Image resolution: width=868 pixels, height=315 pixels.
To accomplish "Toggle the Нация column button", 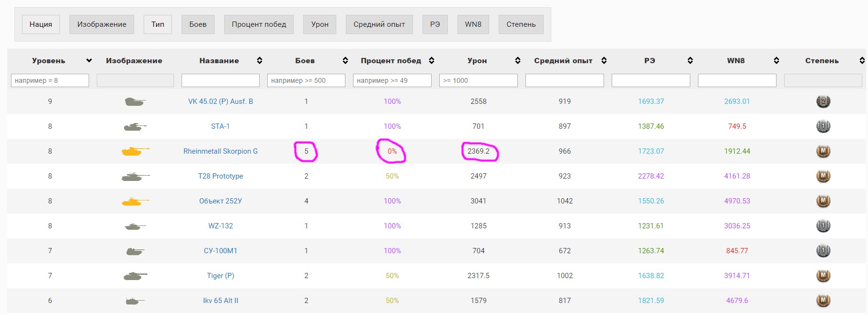I will [41, 24].
